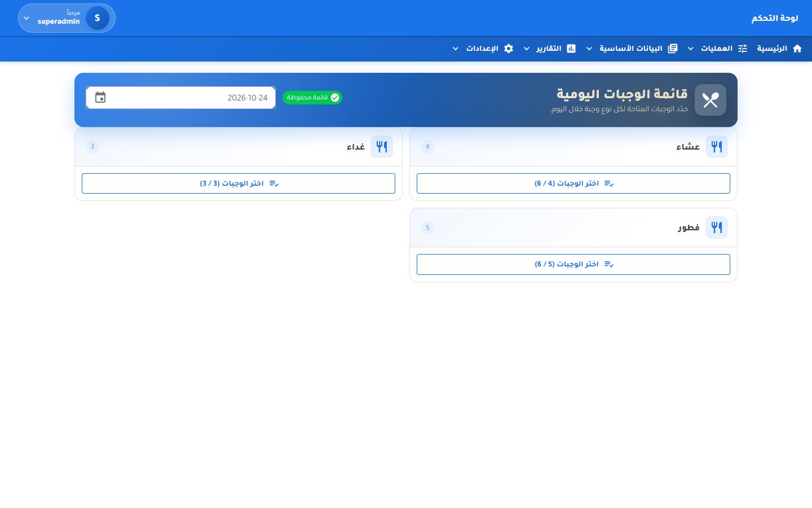Click checklist icon in فطور select button
The image size is (812, 508).
click(x=609, y=264)
